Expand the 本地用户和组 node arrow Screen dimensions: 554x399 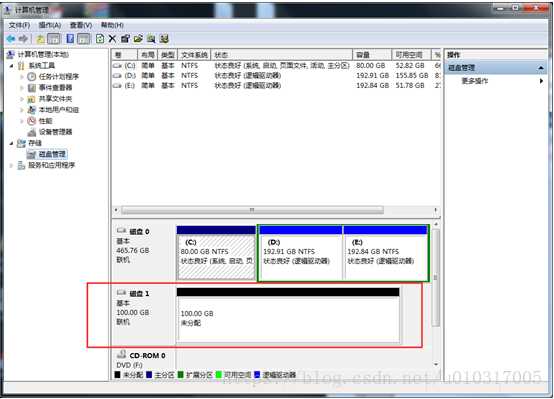(x=22, y=110)
